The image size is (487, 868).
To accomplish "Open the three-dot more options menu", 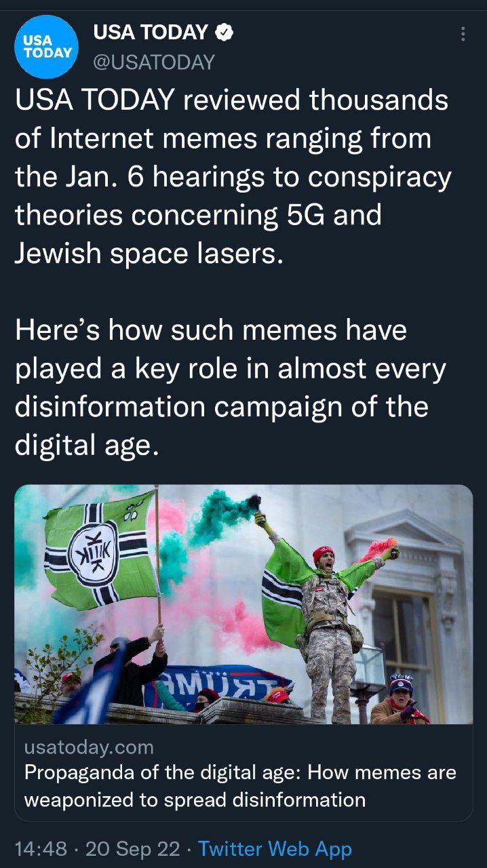I will click(x=463, y=33).
